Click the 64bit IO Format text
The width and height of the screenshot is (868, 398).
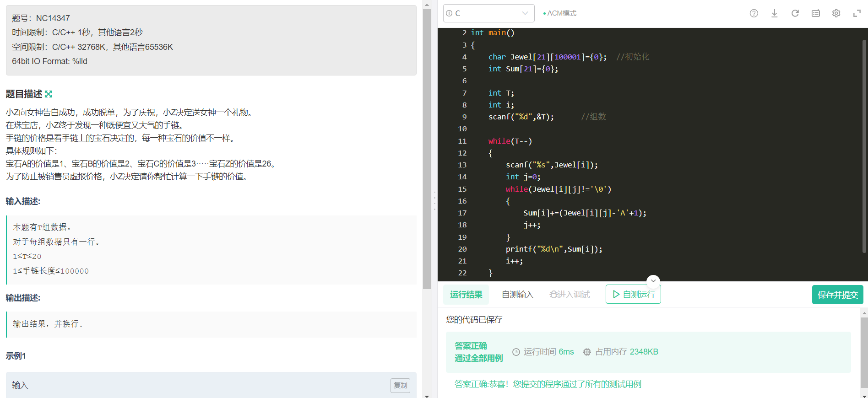coord(49,61)
